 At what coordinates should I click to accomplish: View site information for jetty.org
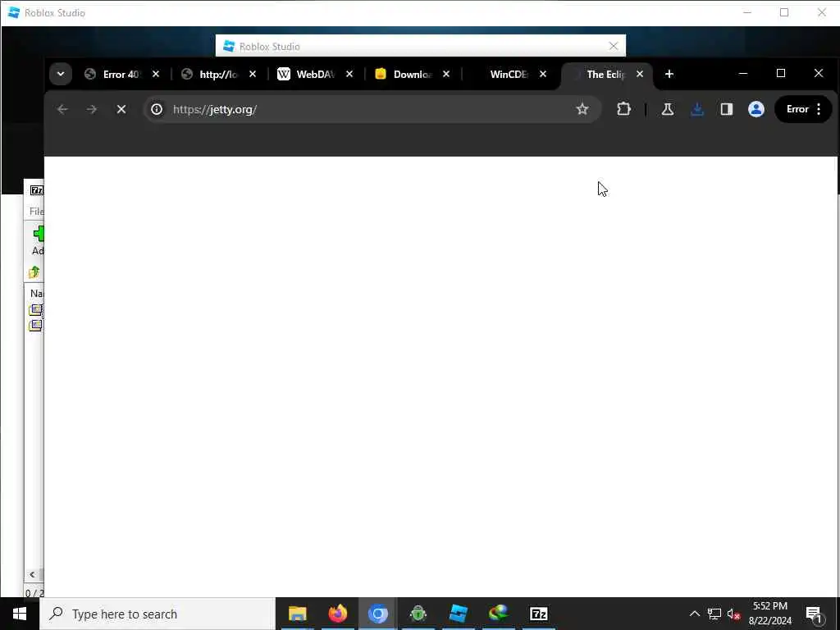tap(157, 109)
